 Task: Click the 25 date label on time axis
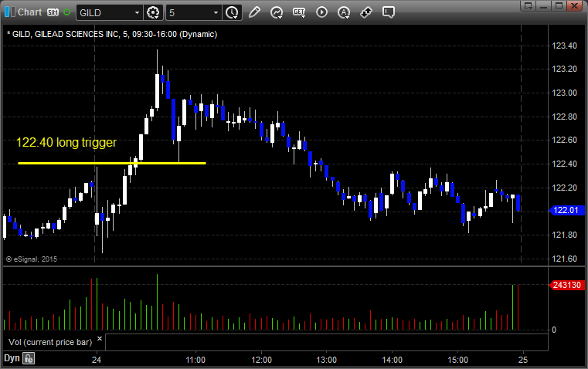pos(523,360)
